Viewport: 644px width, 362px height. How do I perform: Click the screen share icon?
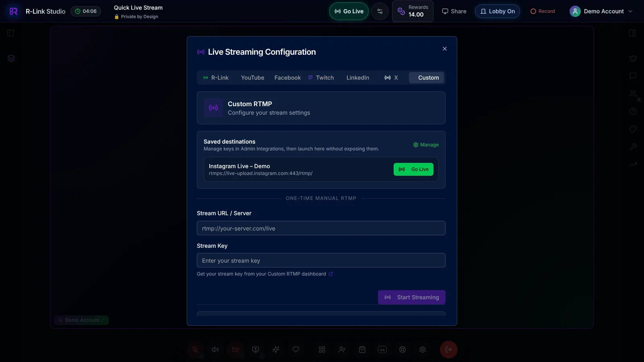pos(256,350)
